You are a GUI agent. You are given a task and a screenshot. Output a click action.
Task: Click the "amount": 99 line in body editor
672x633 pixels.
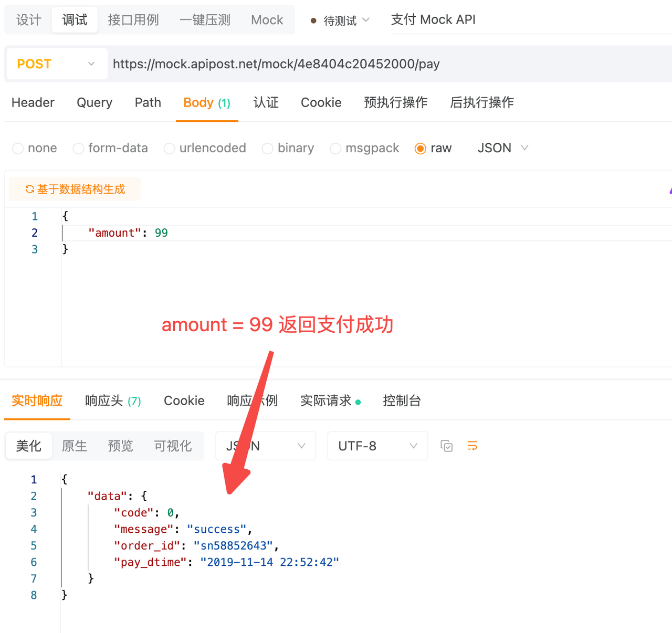click(128, 233)
